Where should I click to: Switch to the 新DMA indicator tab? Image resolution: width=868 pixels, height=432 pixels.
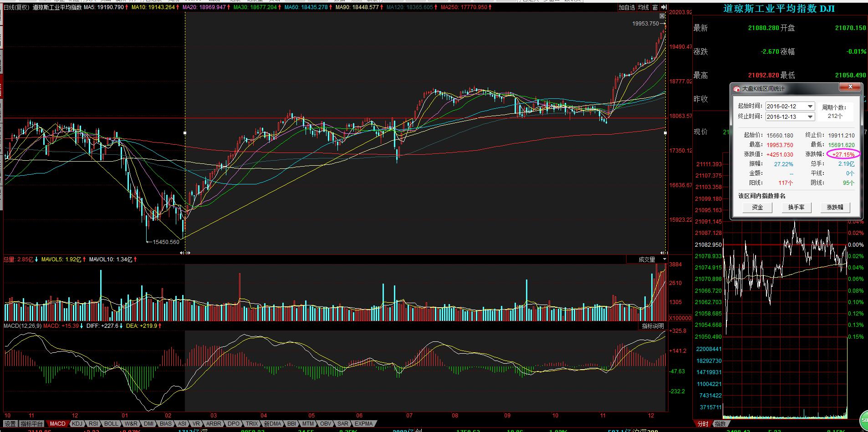tap(272, 424)
